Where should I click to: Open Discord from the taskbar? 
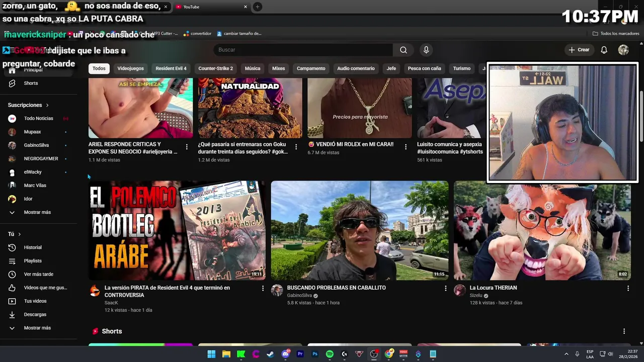coord(285,354)
